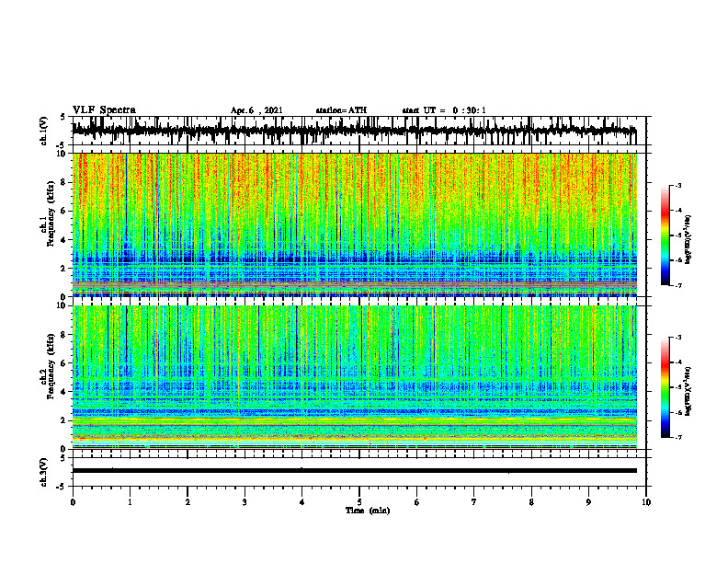
Task: Click the ch.3 flat black signal trace
Action: click(354, 471)
